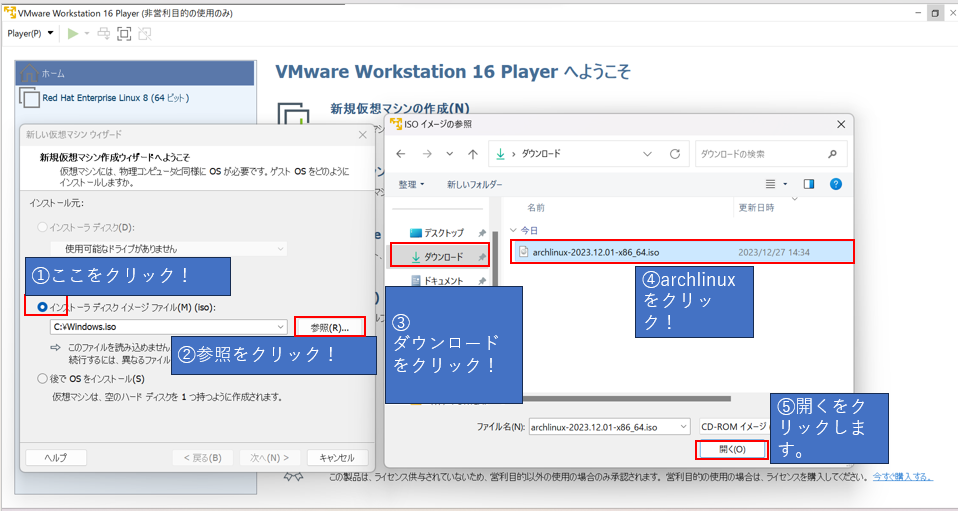Open the Organize menu in browse dialog
This screenshot has width=958, height=511.
click(x=411, y=184)
